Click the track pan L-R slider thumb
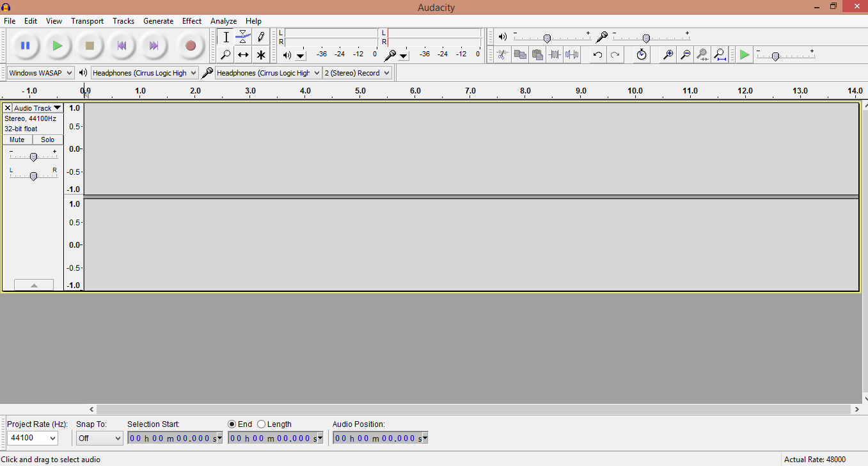The height and width of the screenshot is (466, 868). pyautogui.click(x=33, y=176)
